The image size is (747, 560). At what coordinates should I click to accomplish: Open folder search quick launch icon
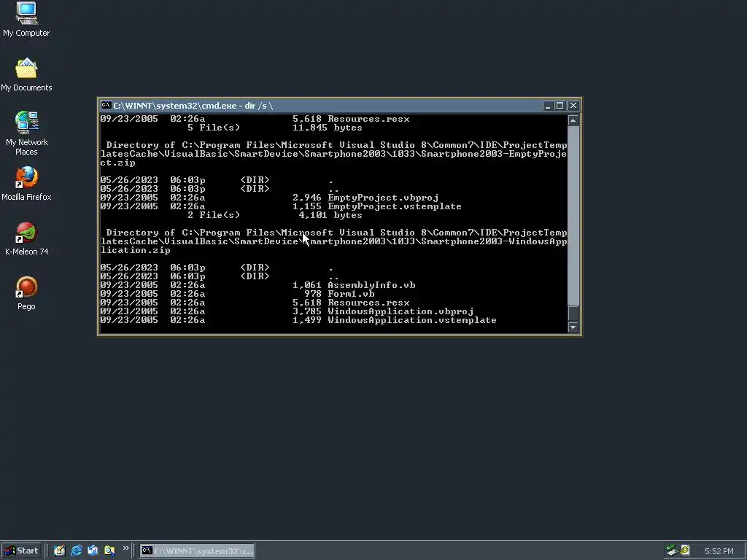109,551
